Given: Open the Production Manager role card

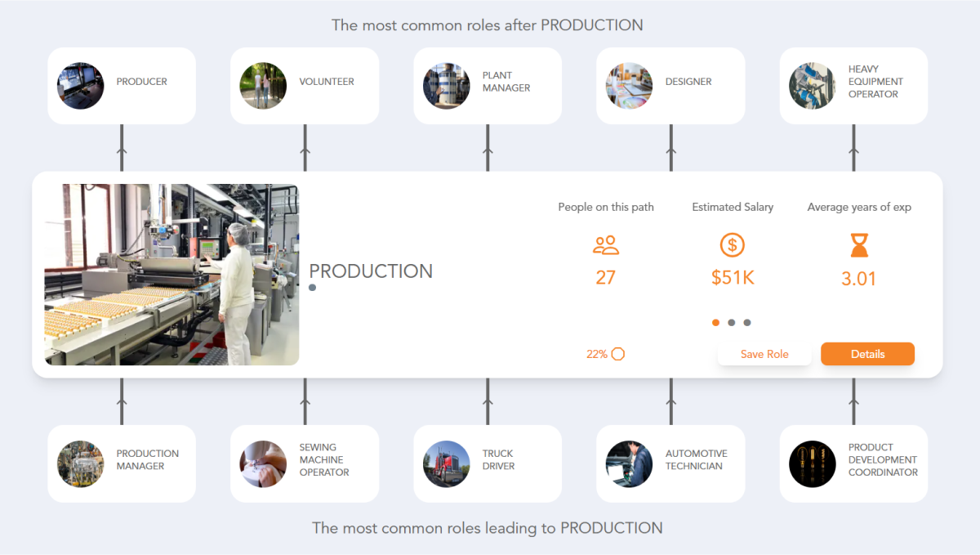Looking at the screenshot, I should tap(121, 463).
